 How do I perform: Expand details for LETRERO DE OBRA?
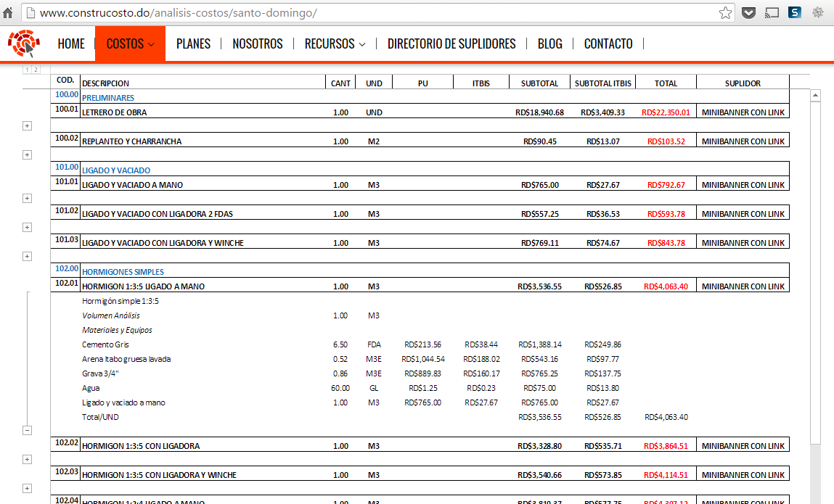pos(27,126)
